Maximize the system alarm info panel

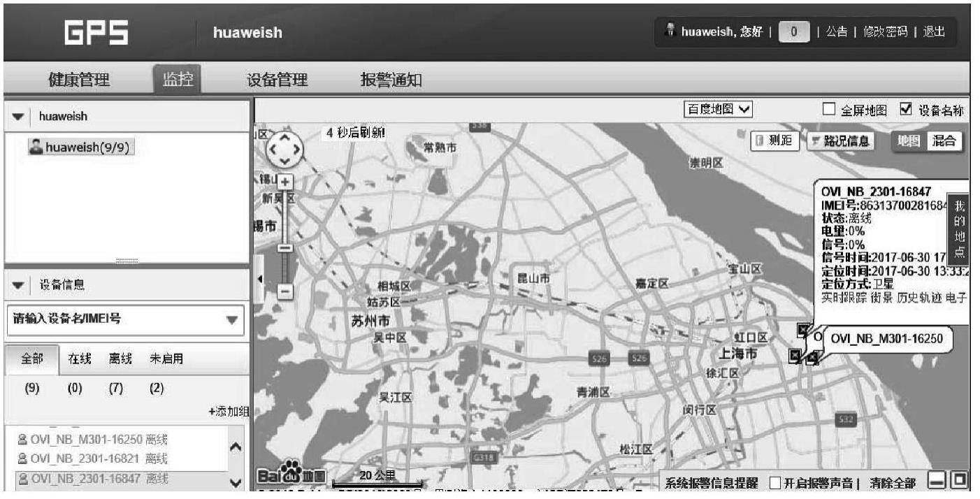click(960, 480)
